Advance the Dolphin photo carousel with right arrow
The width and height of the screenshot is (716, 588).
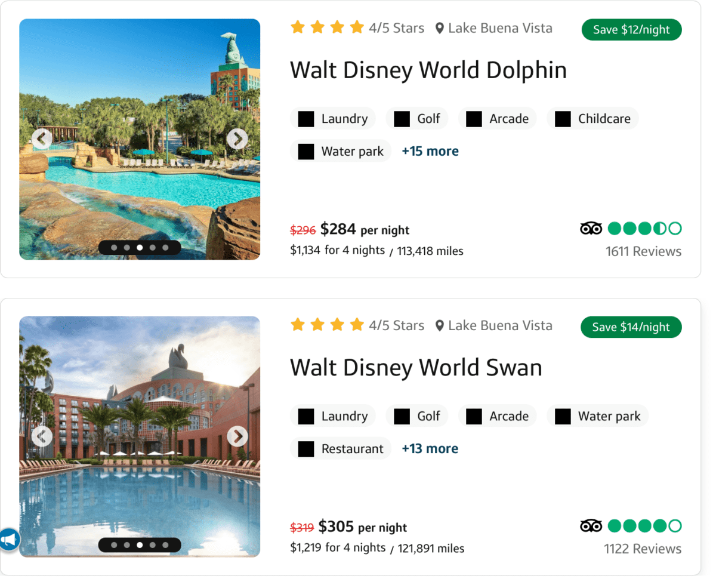[x=237, y=138]
